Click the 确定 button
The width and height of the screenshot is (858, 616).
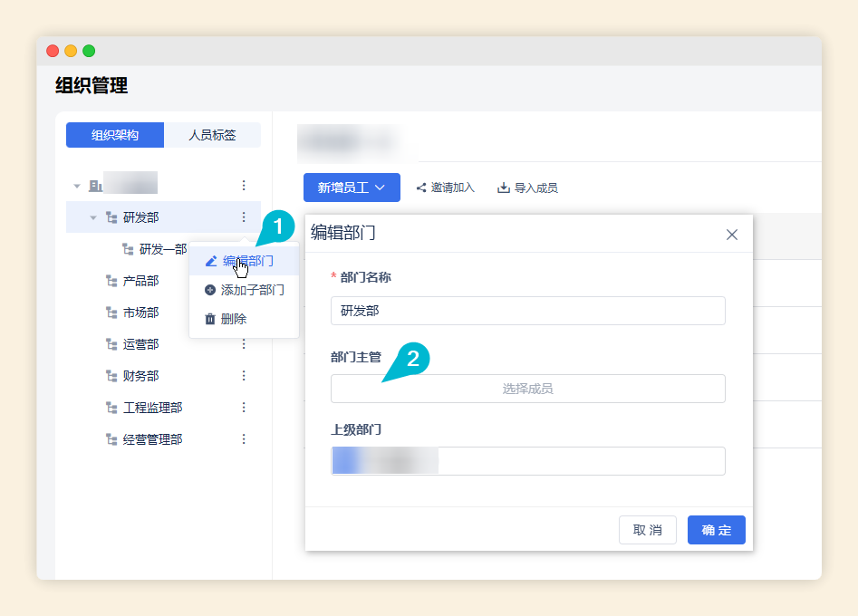click(716, 530)
